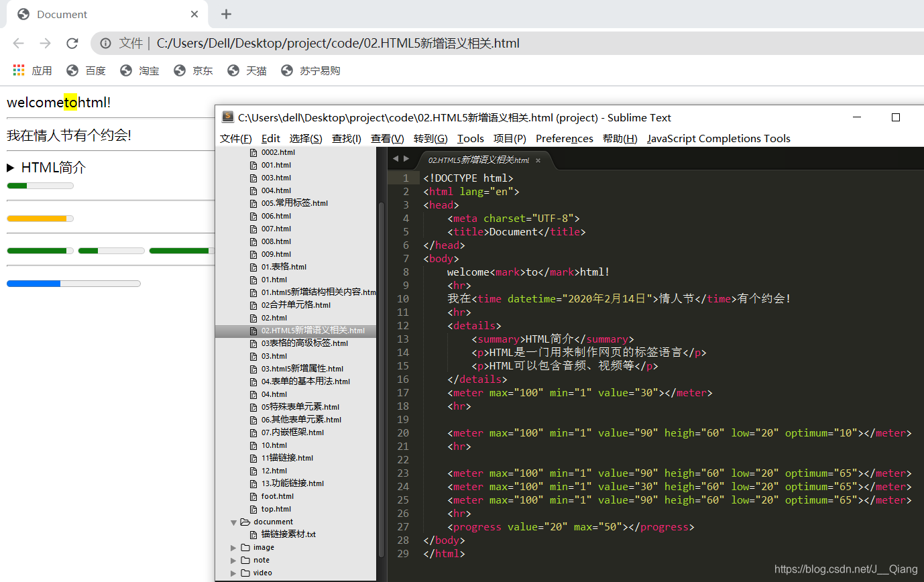Screen dimensions: 924x582
Task: Open JavaScript Completions Tools menu
Action: (x=719, y=139)
